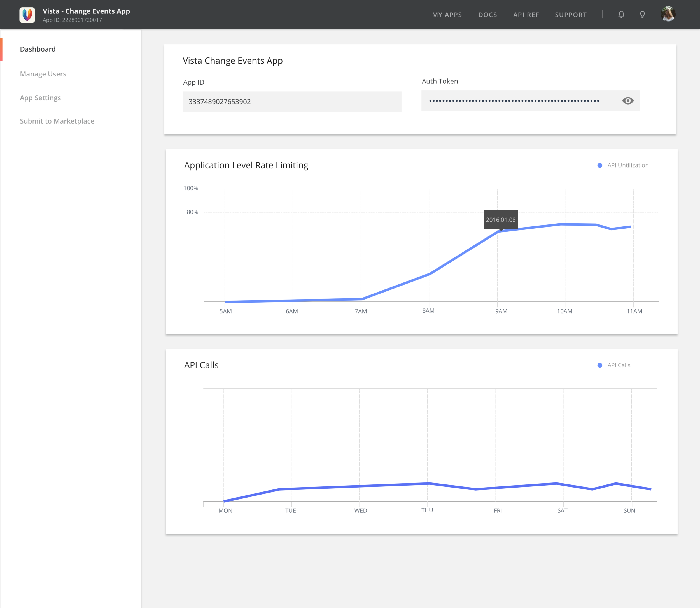Click 'App ID: 2228901720017' in header
Image resolution: width=700 pixels, height=608 pixels.
pyautogui.click(x=72, y=20)
